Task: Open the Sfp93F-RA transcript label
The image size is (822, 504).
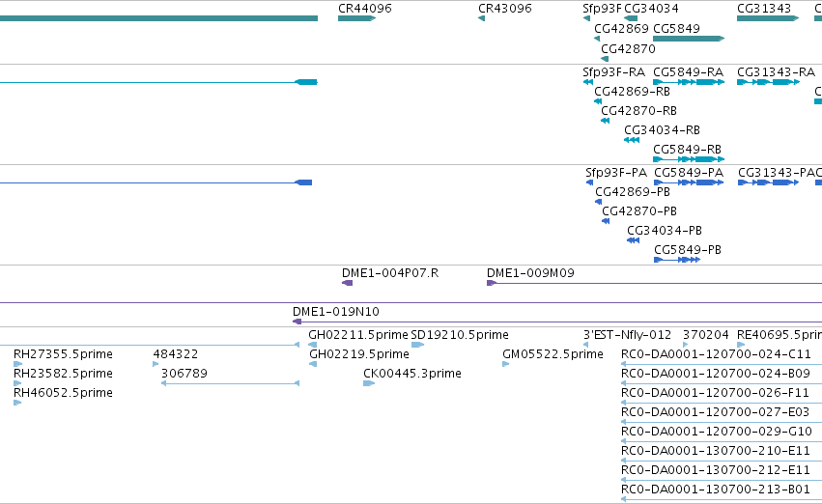Action: point(614,71)
